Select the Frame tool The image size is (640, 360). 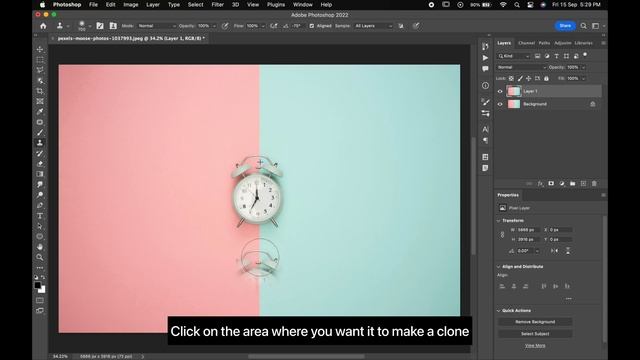coord(40,101)
